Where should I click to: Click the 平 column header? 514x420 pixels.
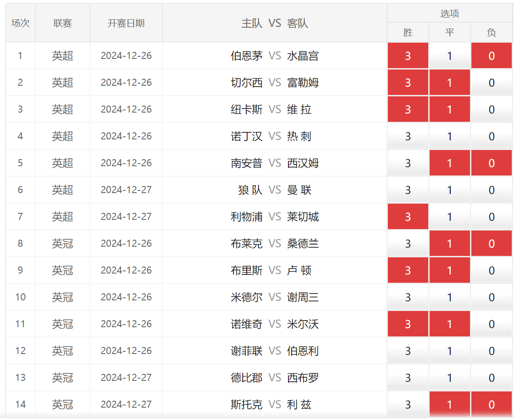(x=450, y=32)
